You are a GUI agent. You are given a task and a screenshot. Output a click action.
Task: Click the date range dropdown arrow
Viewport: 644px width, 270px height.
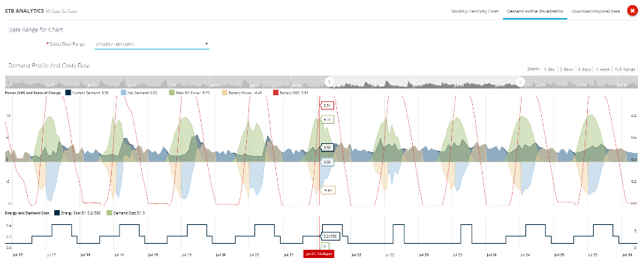(x=206, y=43)
